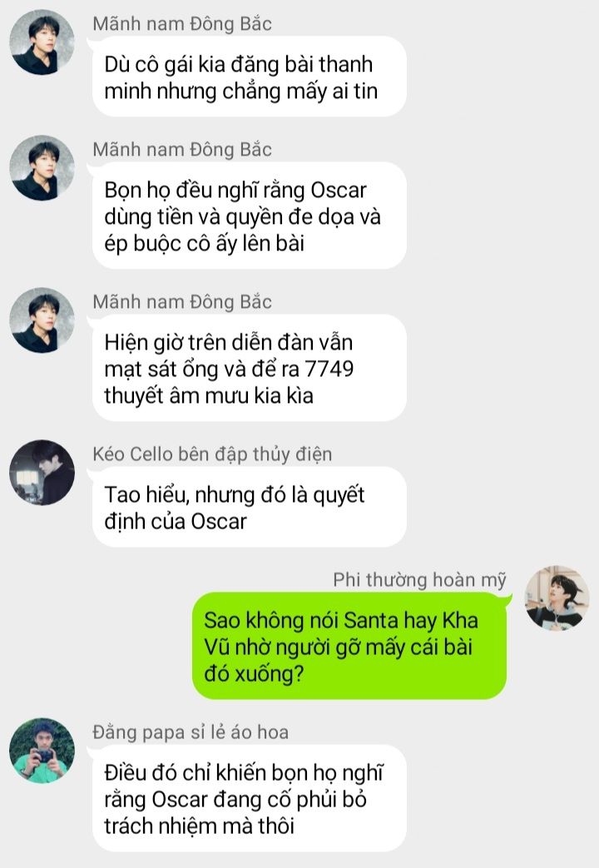Click the third "Mãnh nam Đông Bắc" name label
Image resolution: width=599 pixels, height=868 pixels.
pos(182,302)
